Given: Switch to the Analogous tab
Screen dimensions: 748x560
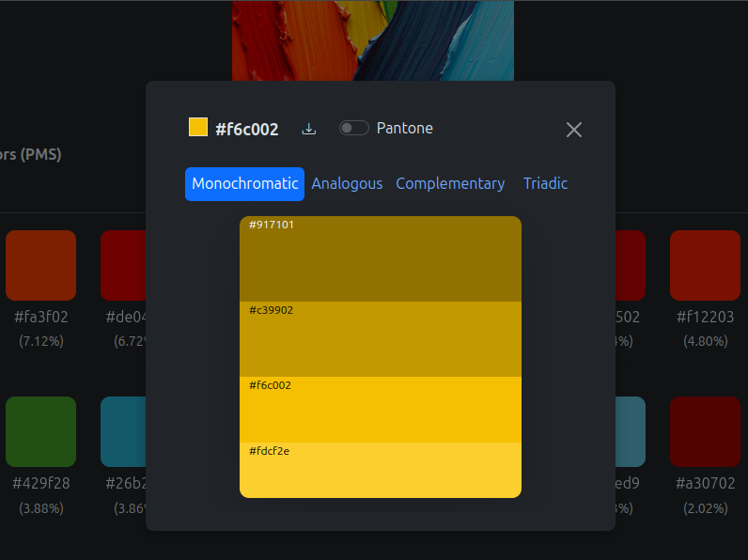Looking at the screenshot, I should coord(347,184).
